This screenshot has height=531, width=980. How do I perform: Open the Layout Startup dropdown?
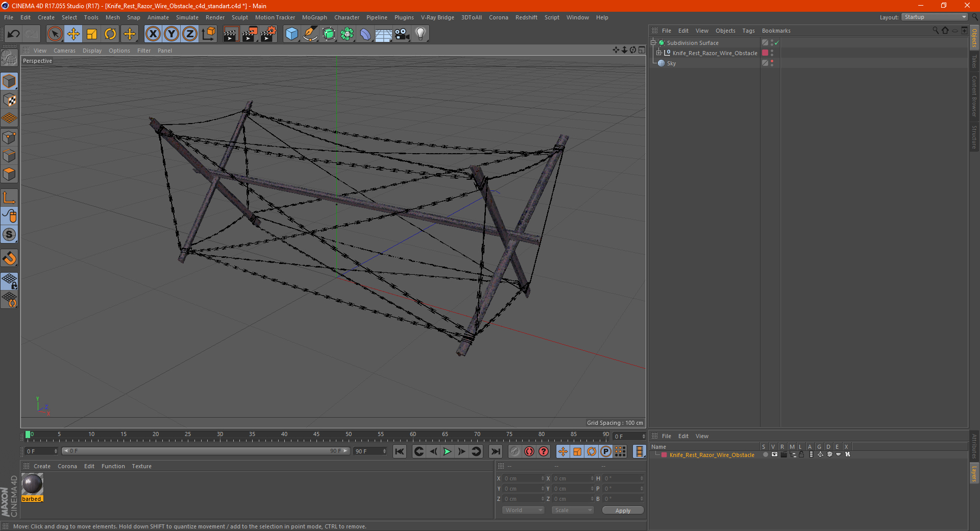[x=935, y=17]
